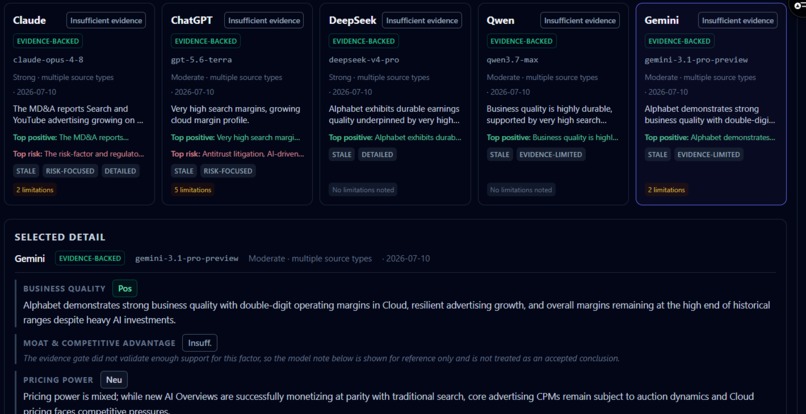Screen dimensions: 806x414
Task: Open Gemini card's 2 limitations badge
Action: [666, 190]
